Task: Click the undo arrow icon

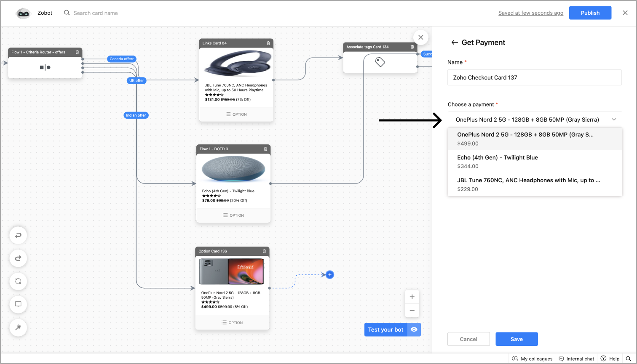Action: point(18,236)
